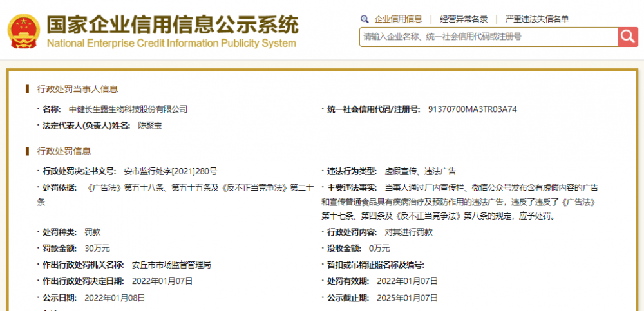Click the fine amount 30万元
This screenshot has height=311, width=644.
pyautogui.click(x=97, y=249)
